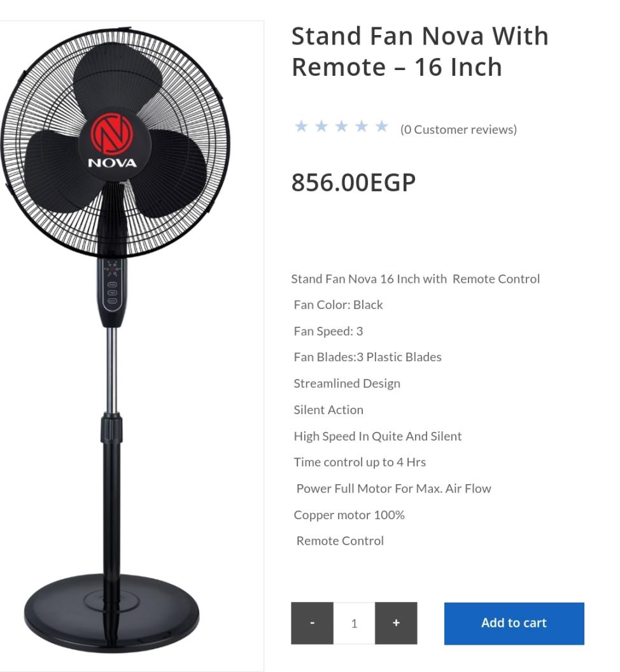The width and height of the screenshot is (620, 672).
Task: Rate five stars with the last star
Action: click(x=381, y=126)
